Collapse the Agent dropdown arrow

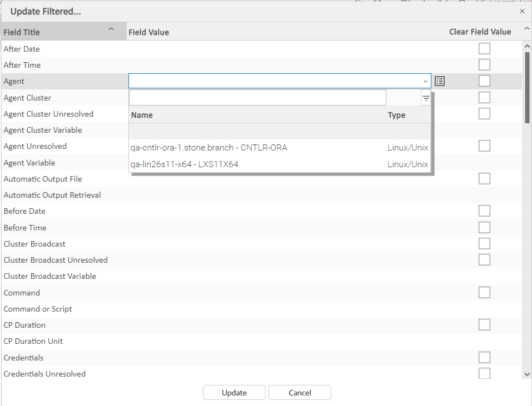425,81
